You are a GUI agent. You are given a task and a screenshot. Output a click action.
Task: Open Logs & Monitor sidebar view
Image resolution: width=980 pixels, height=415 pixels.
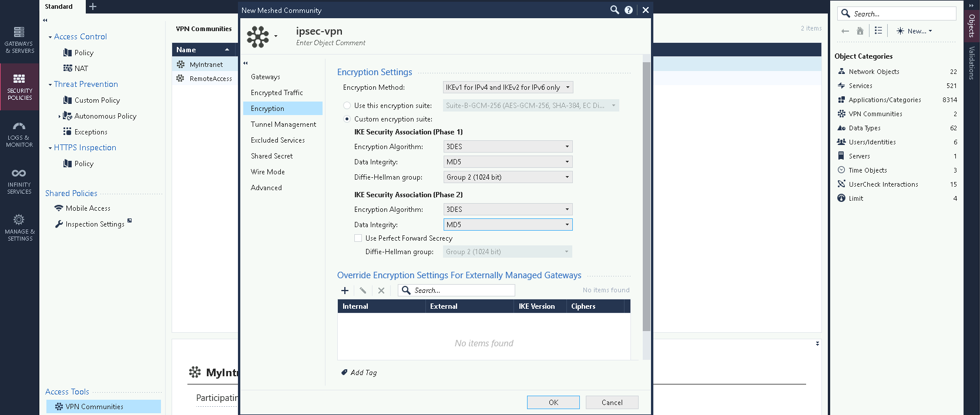[19, 134]
